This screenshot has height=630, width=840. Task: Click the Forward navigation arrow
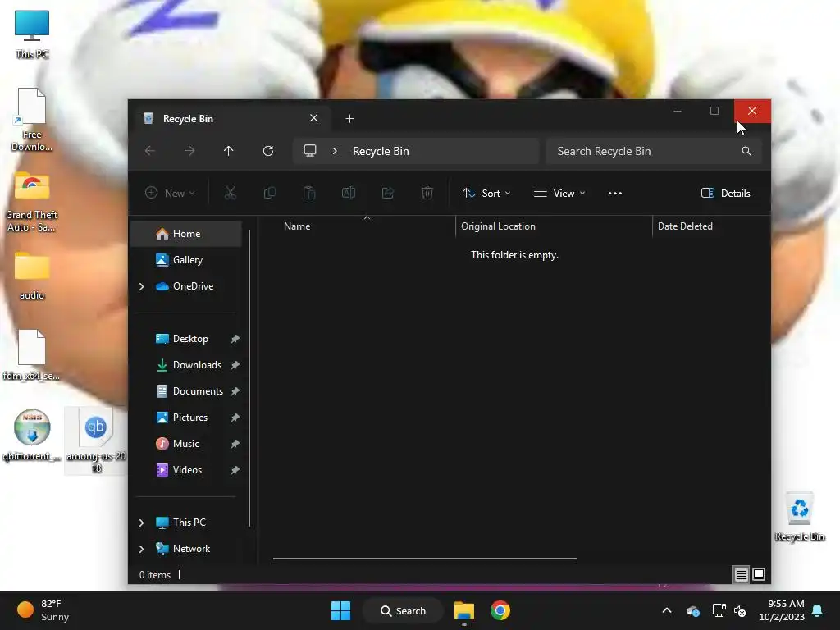(189, 151)
